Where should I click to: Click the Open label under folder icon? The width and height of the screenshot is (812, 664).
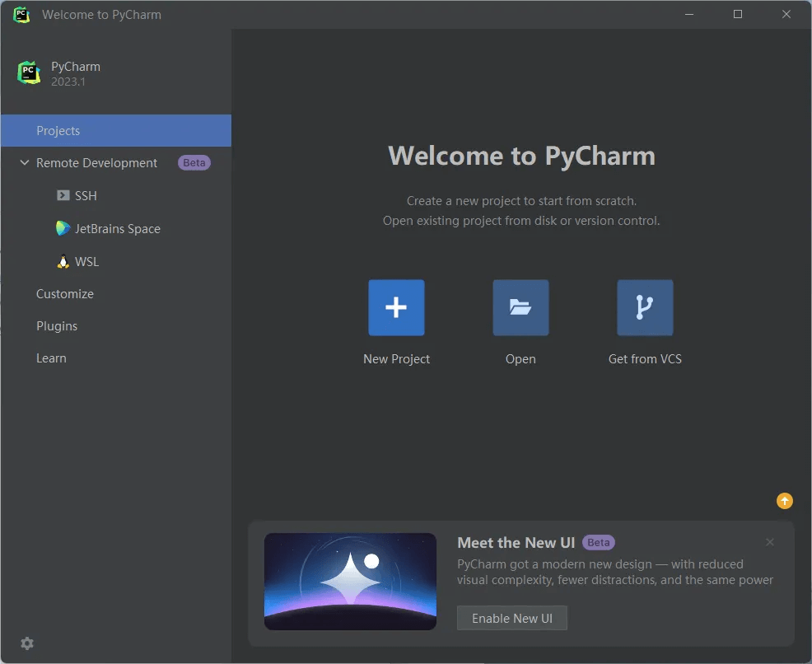coord(520,359)
